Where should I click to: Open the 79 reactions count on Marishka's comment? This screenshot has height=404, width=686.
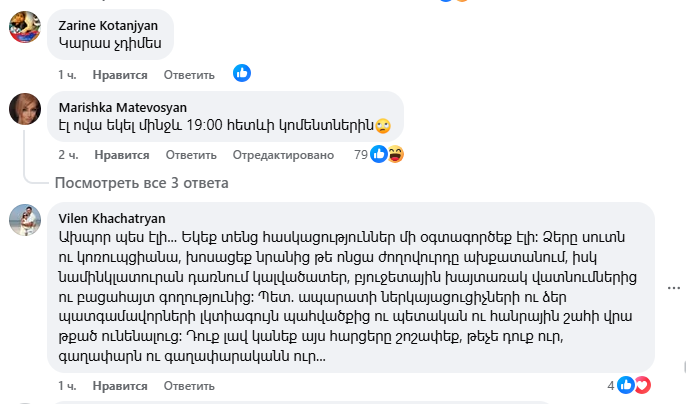(361, 155)
